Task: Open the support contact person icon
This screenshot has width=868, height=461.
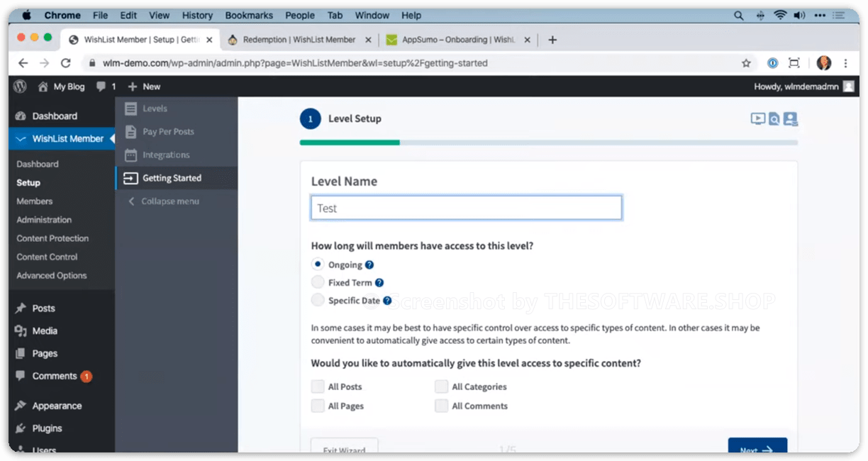Action: (x=791, y=119)
